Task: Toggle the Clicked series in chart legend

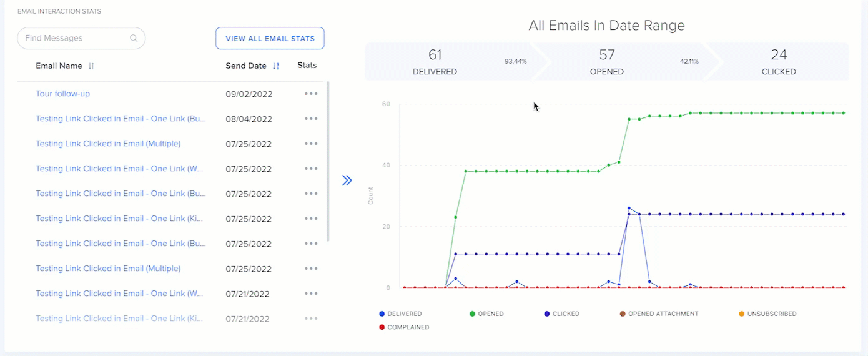Action: click(x=561, y=314)
